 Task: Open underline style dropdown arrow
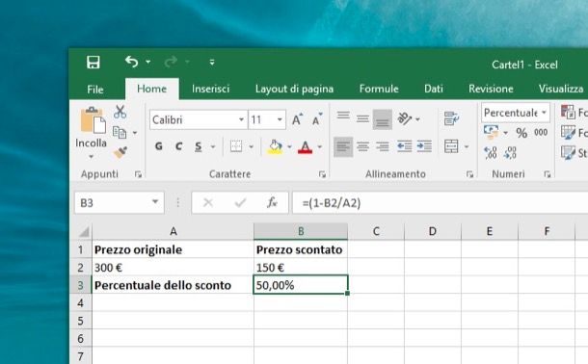coord(213,146)
